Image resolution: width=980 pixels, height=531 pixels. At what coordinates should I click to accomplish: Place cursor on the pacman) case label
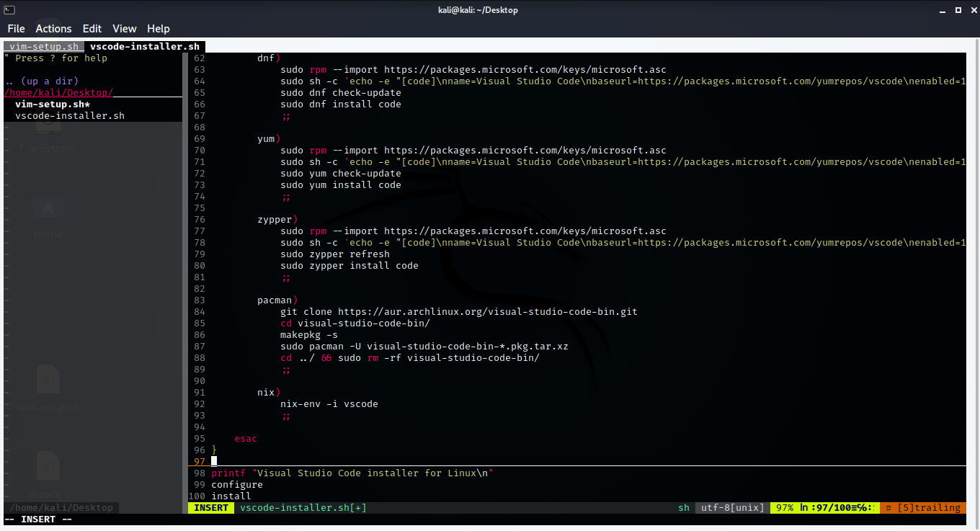pyautogui.click(x=277, y=300)
